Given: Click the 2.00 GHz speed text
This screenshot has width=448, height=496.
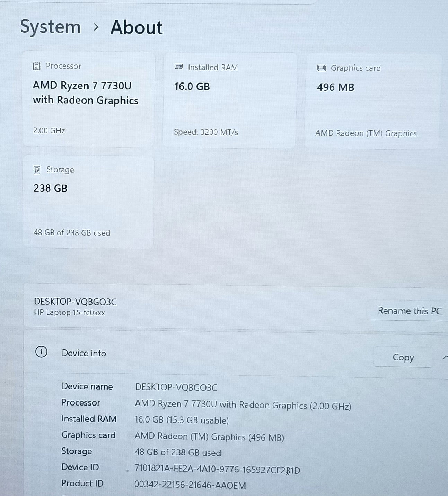Looking at the screenshot, I should pos(49,131).
